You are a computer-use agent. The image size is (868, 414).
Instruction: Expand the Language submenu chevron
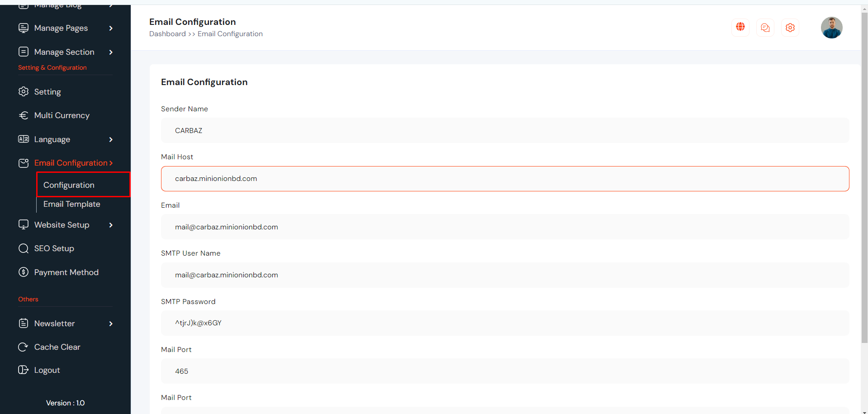pyautogui.click(x=111, y=139)
